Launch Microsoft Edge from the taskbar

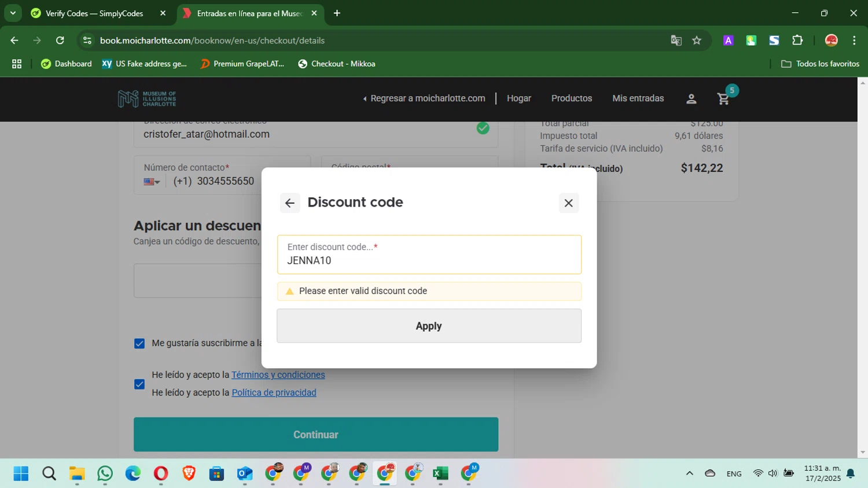coord(133,474)
